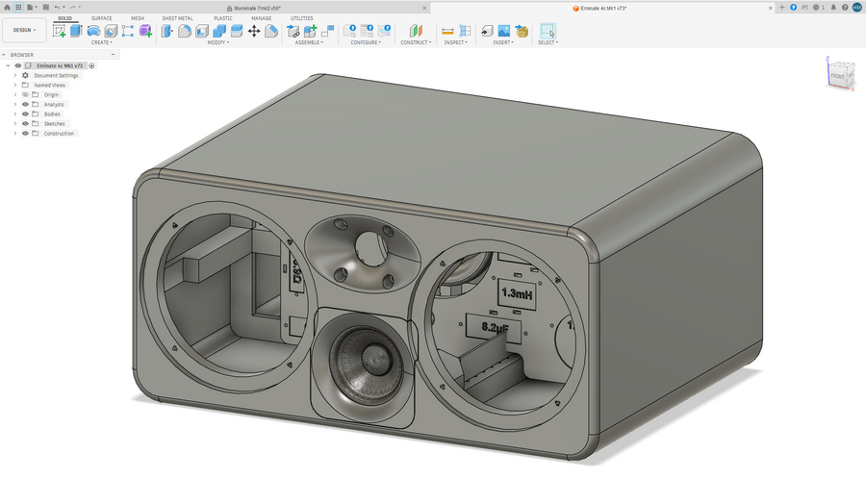This screenshot has height=504, width=866.
Task: Switch to the UTILITIES tab
Action: 301,18
